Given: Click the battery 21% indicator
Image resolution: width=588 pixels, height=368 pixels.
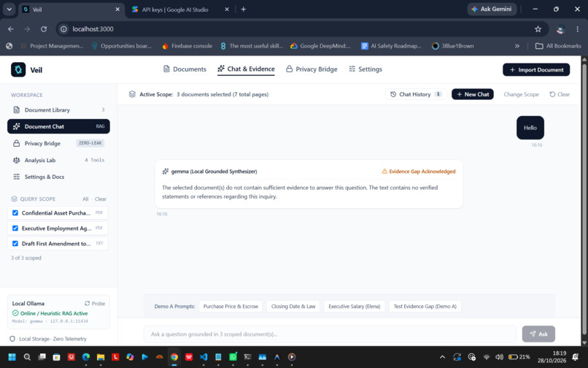Looking at the screenshot, I should (x=519, y=357).
